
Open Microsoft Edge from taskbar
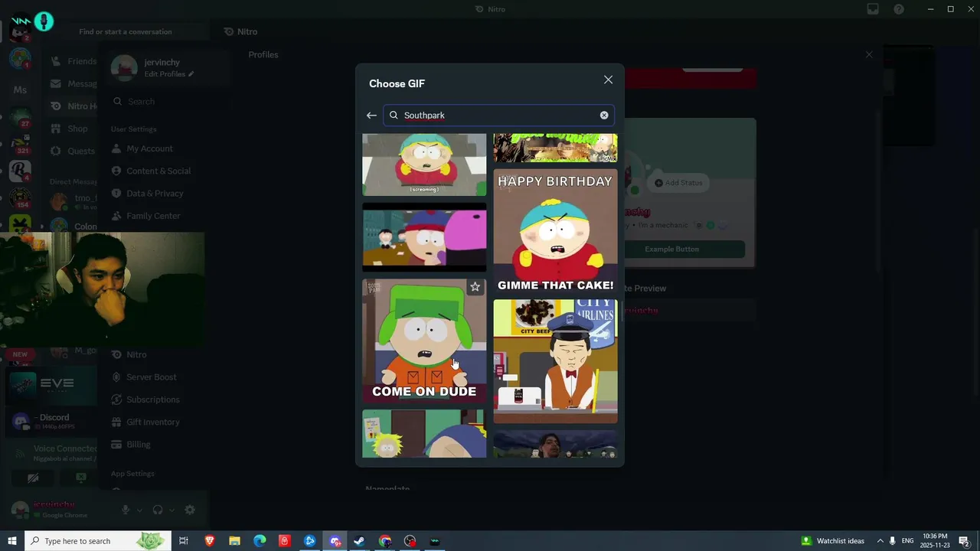[x=260, y=541]
